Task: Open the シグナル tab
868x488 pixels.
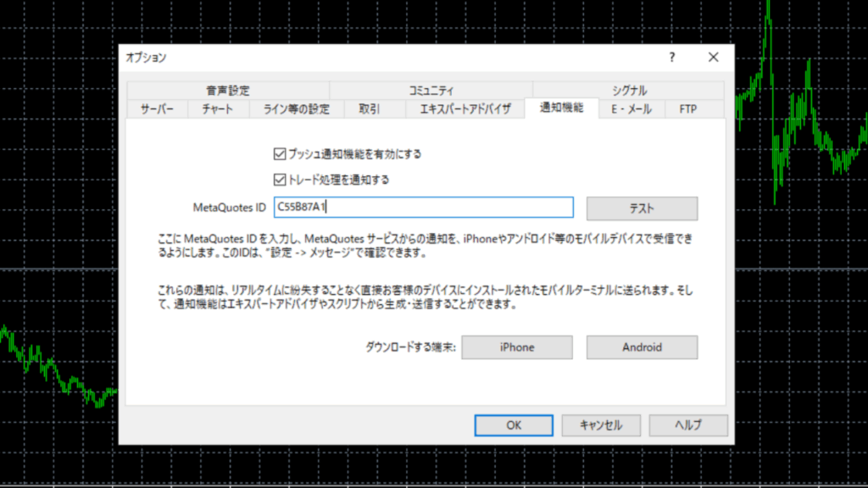Action: tap(629, 91)
